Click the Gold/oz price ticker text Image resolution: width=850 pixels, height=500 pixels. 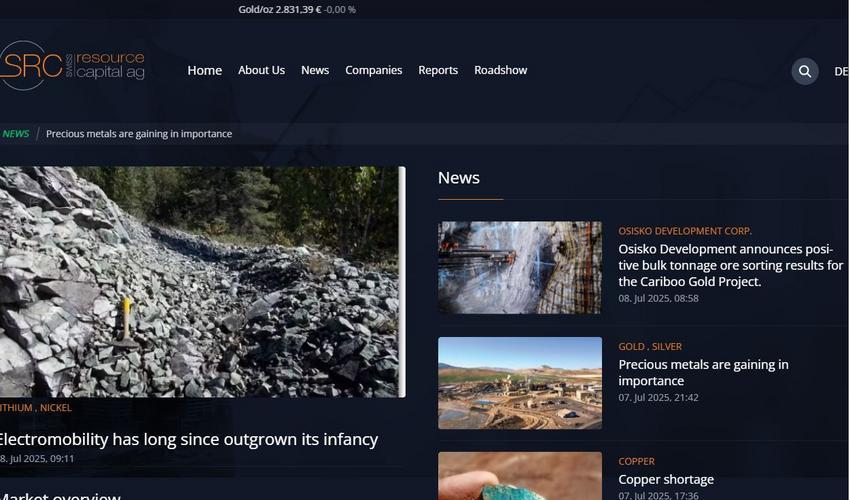click(x=297, y=9)
